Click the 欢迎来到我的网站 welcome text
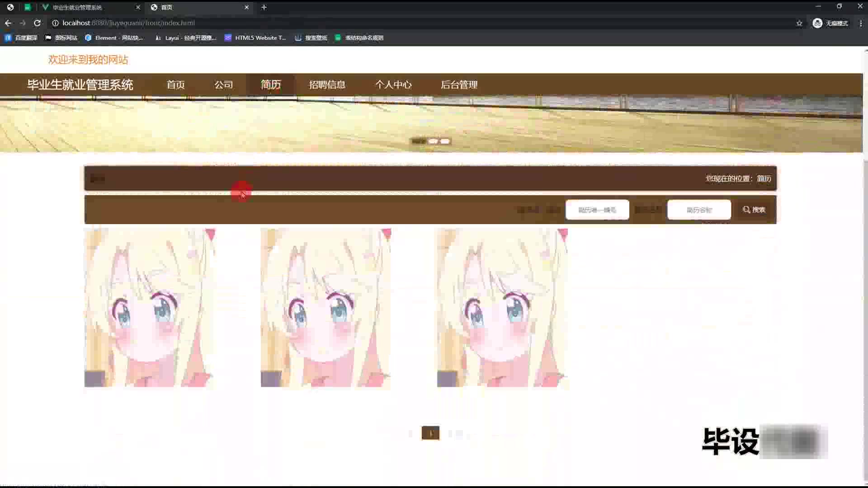Screen dimensions: 868x488 click(88, 60)
